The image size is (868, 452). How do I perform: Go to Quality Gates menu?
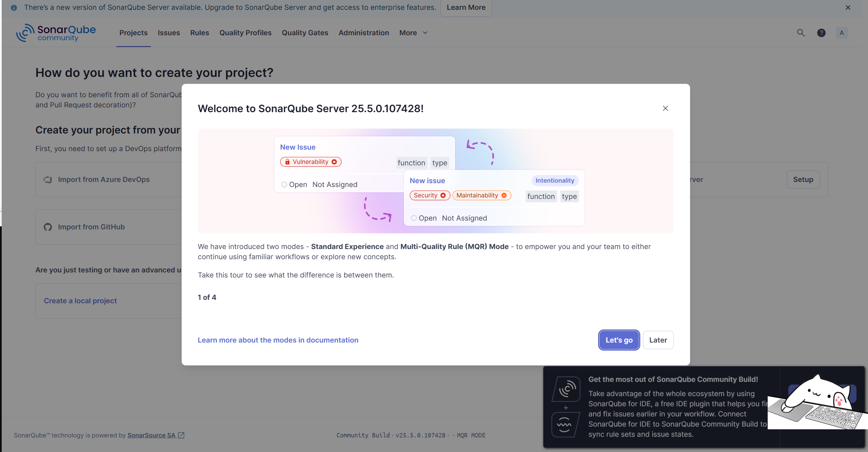coord(305,33)
